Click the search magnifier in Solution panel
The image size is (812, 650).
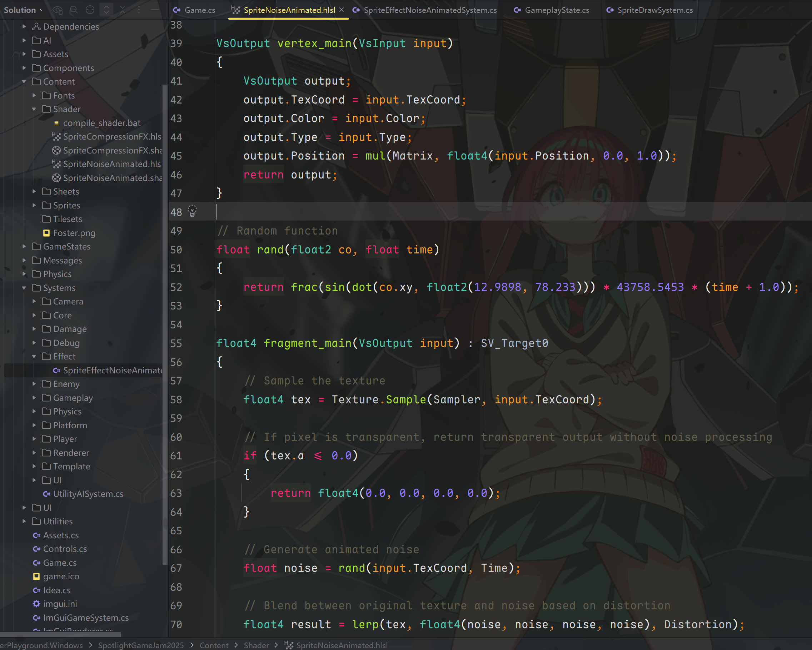coord(74,10)
